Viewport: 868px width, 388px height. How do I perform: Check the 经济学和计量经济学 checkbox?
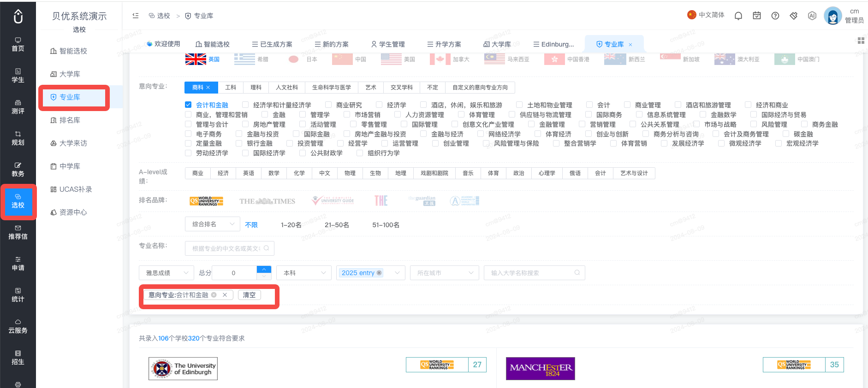click(x=245, y=105)
